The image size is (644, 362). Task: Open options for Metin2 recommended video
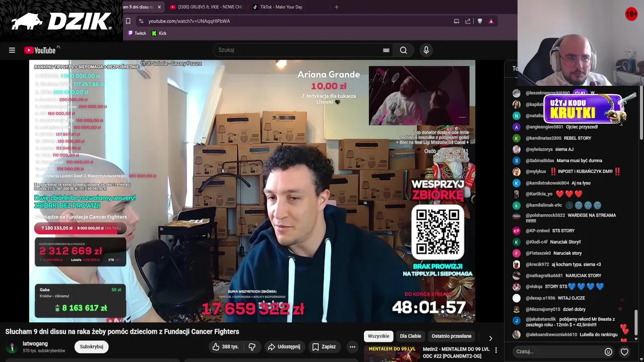pyautogui.click(x=496, y=350)
